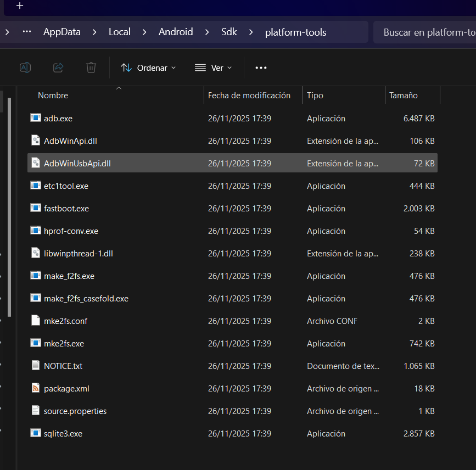This screenshot has width=476, height=470.
Task: Click the NOTICE.txt document icon
Action: (36, 366)
